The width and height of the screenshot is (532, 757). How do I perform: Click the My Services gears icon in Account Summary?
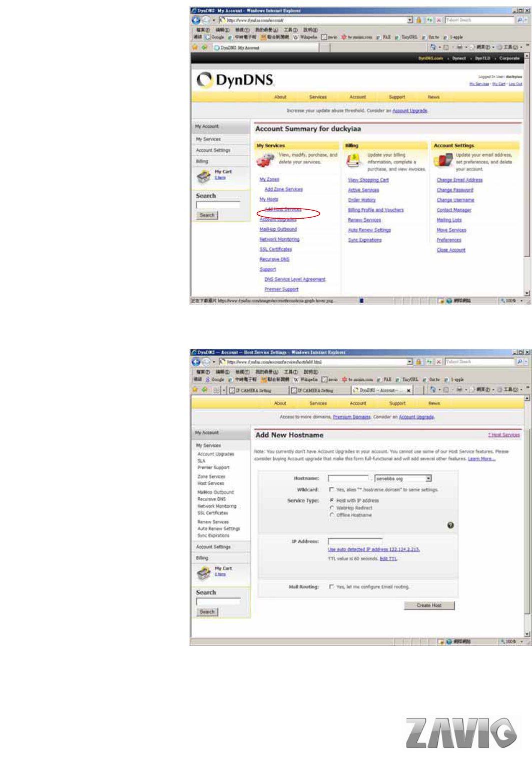[x=265, y=161]
